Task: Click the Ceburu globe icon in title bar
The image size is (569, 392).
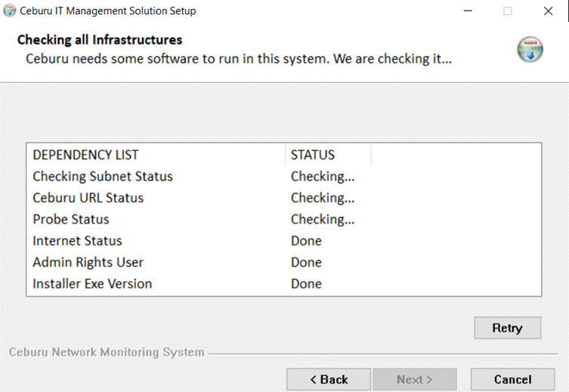Action: pos(10,11)
